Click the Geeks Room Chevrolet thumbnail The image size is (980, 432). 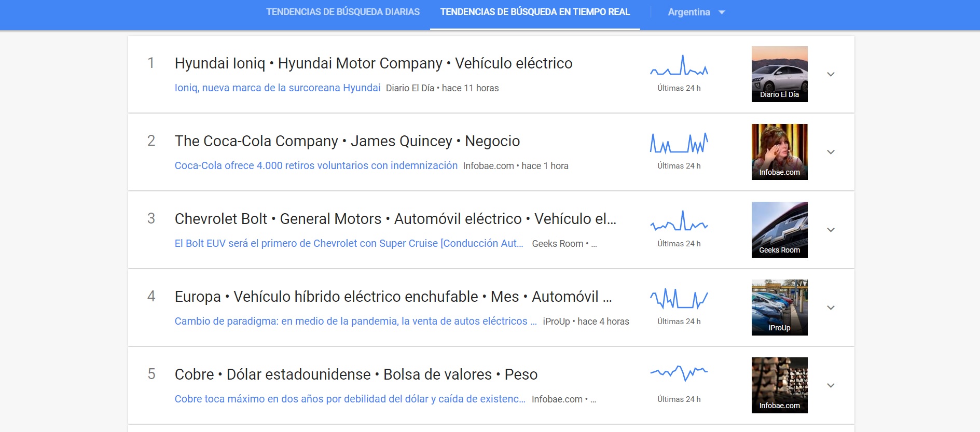(x=779, y=230)
